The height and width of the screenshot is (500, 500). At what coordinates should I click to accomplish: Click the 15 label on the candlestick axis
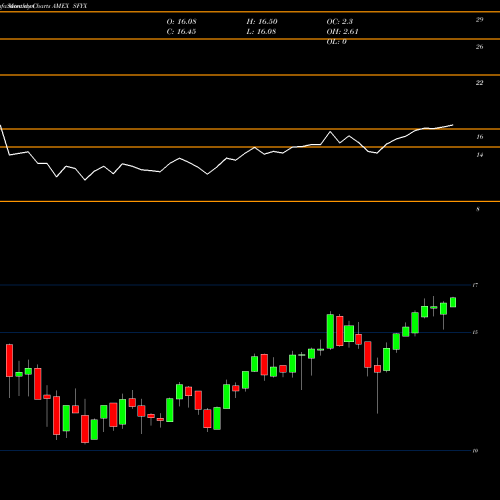point(475,332)
